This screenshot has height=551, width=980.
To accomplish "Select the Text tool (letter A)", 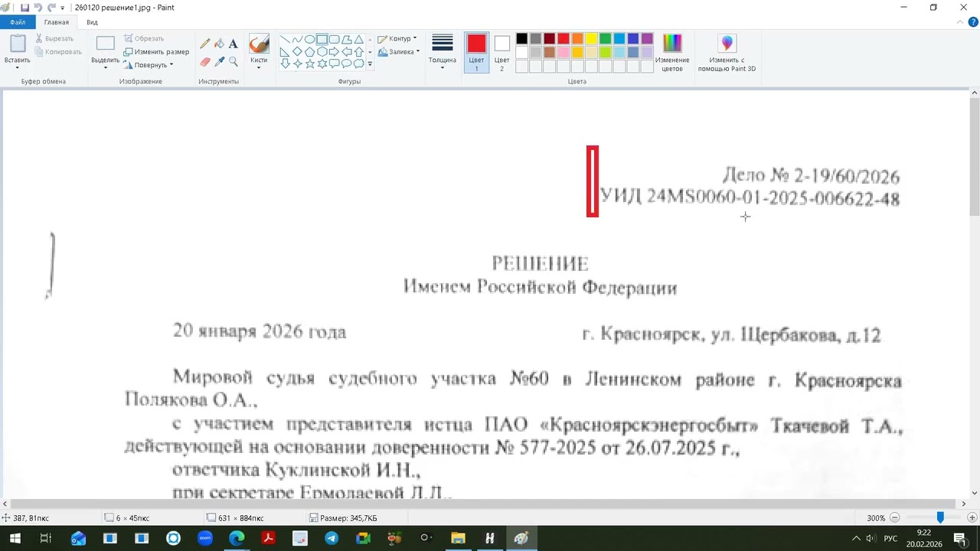I will click(x=233, y=44).
